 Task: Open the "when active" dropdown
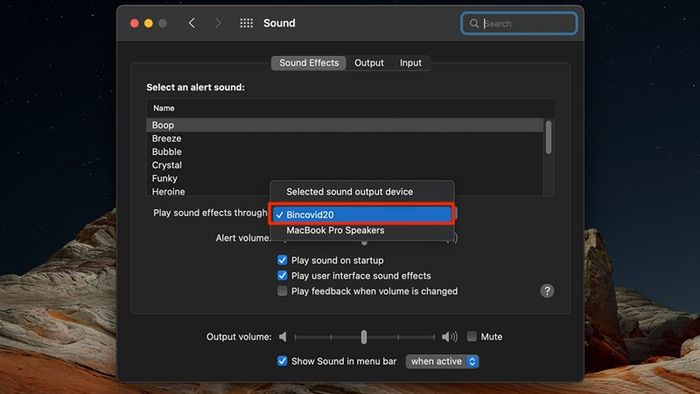[x=442, y=361]
